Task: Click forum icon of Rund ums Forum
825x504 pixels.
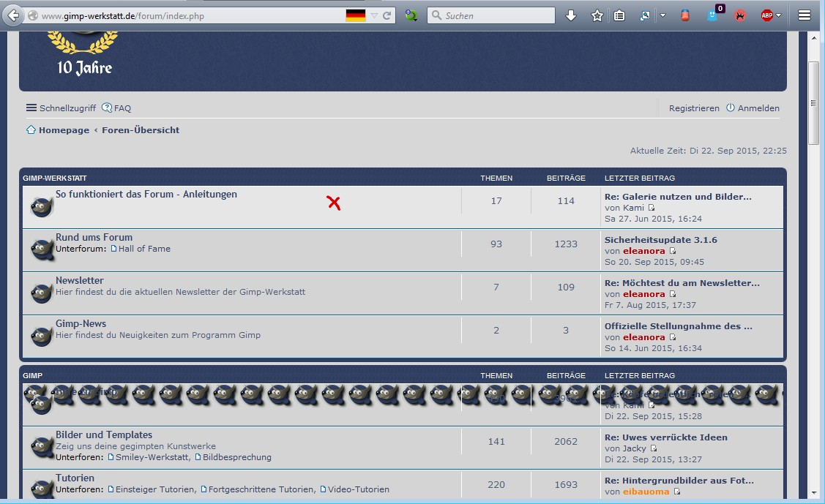Action: 42,249
